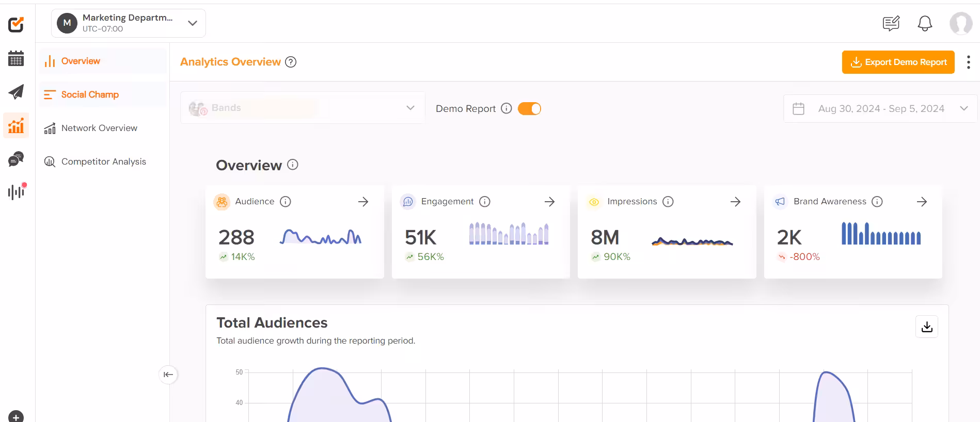Select Social Champ in the sidebar
Viewport: 980px width, 422px height.
[x=103, y=94]
